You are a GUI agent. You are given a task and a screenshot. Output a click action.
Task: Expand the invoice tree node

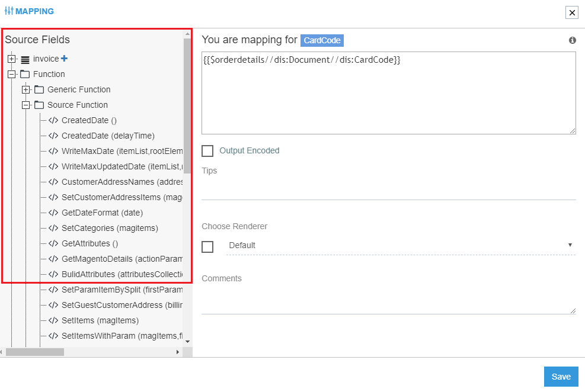(x=12, y=59)
